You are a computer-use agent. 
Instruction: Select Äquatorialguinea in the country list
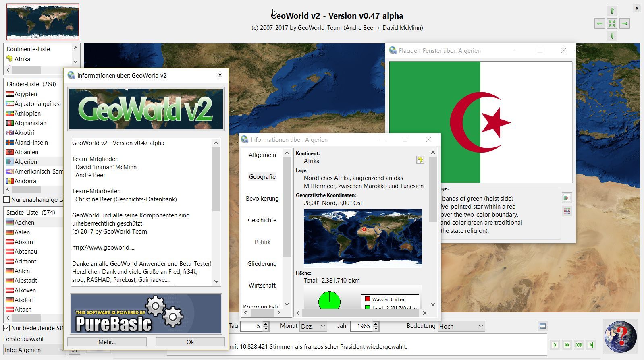[34, 103]
